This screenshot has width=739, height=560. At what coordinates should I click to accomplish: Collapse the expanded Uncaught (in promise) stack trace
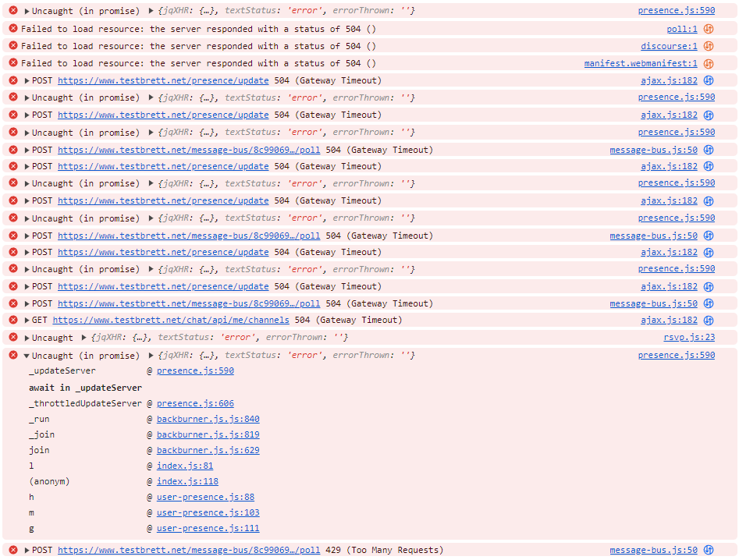[x=27, y=356]
